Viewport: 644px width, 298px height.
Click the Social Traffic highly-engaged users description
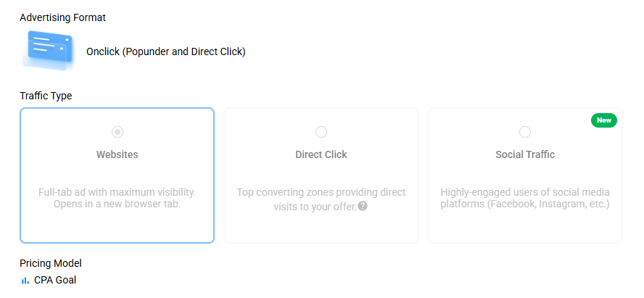[x=525, y=199]
